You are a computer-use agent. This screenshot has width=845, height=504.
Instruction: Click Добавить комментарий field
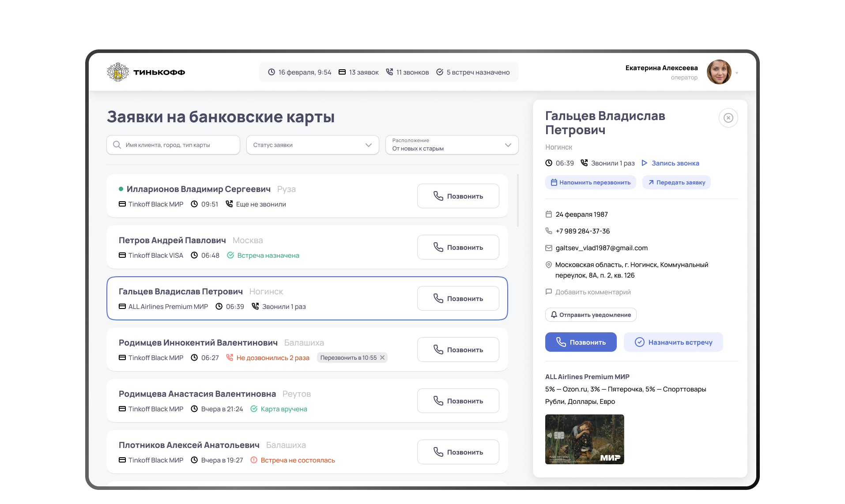tap(592, 292)
